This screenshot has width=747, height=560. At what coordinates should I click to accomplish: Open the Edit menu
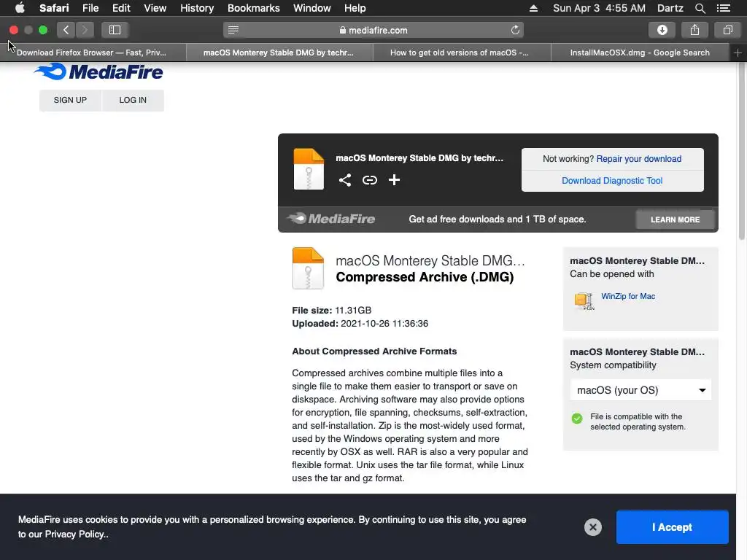pyautogui.click(x=121, y=8)
